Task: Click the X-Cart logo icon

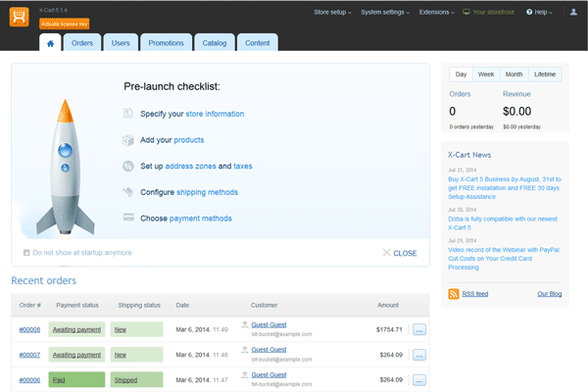Action: click(22, 17)
